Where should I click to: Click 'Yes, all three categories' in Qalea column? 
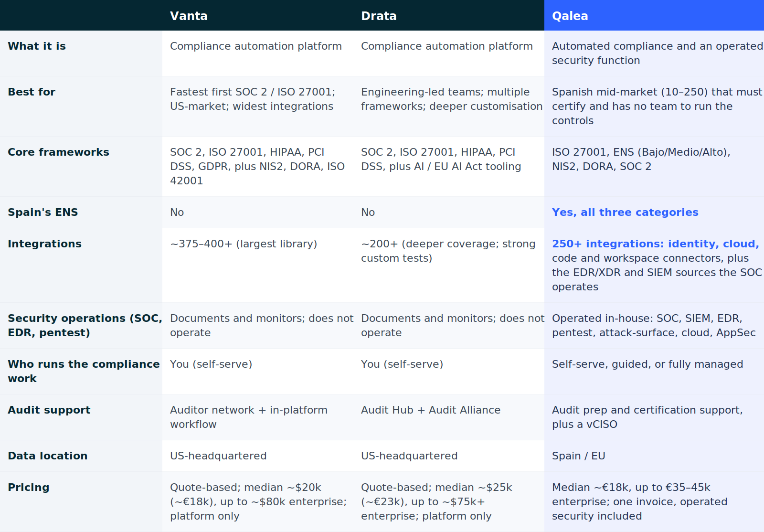point(625,212)
